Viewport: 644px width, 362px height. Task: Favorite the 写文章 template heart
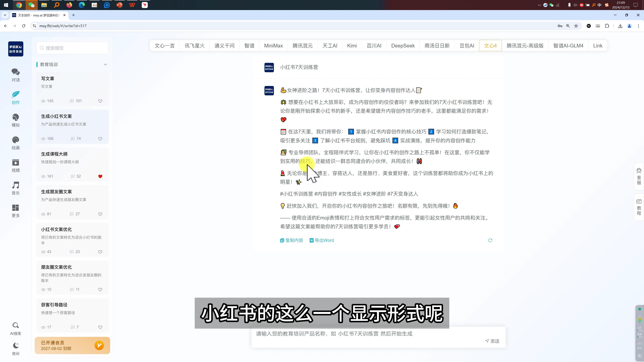[x=100, y=101]
